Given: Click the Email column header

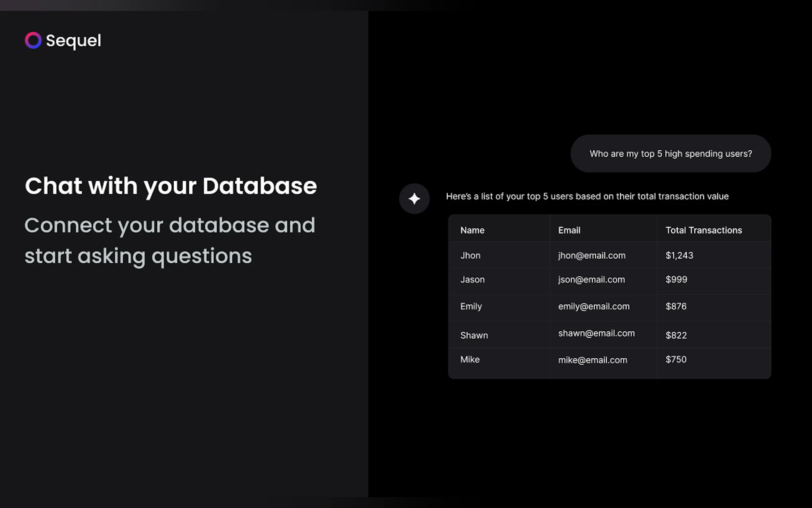Looking at the screenshot, I should [x=569, y=230].
